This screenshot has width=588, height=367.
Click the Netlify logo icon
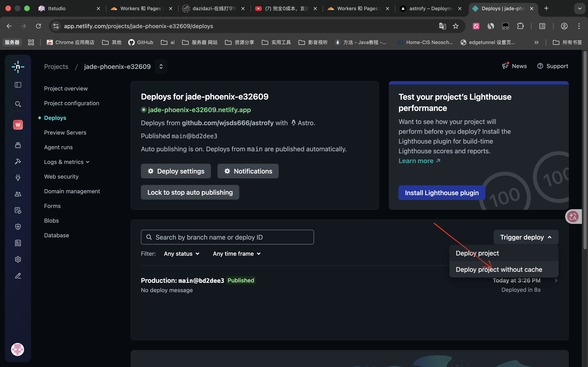pyautogui.click(x=18, y=67)
